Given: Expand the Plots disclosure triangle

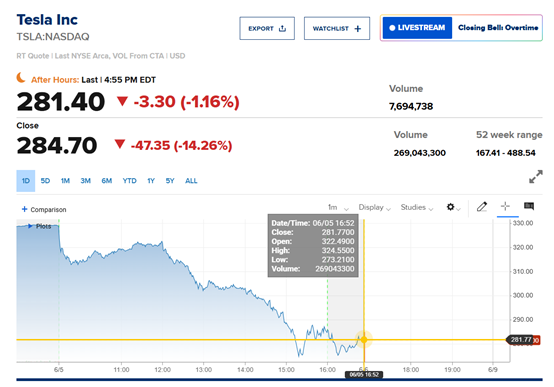Looking at the screenshot, I should [x=30, y=226].
